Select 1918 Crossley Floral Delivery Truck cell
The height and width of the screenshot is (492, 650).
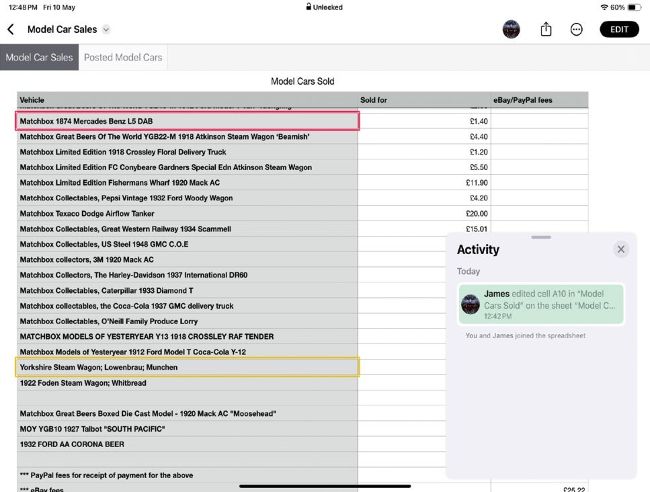coord(187,152)
